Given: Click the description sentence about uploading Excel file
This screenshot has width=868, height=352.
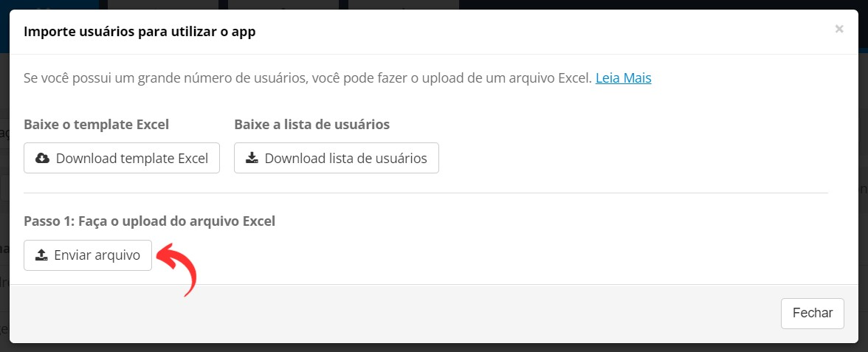Looking at the screenshot, I should [x=308, y=78].
